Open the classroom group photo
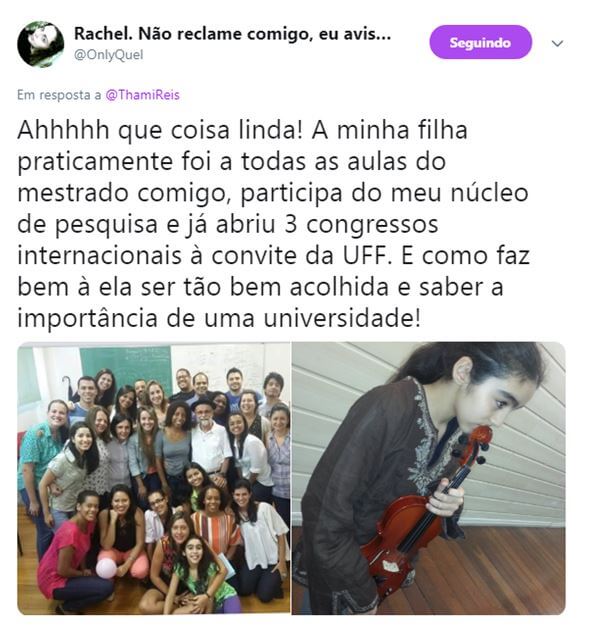 tap(154, 478)
